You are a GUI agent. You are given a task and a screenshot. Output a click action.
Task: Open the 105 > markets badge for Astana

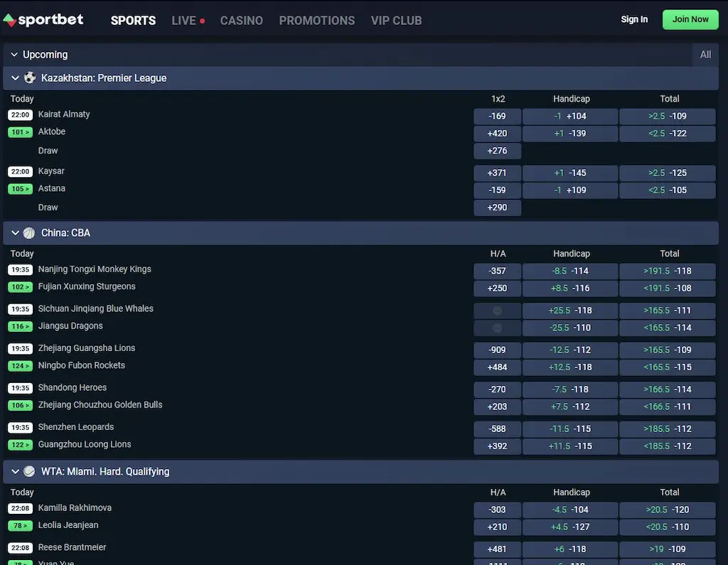[x=20, y=189]
